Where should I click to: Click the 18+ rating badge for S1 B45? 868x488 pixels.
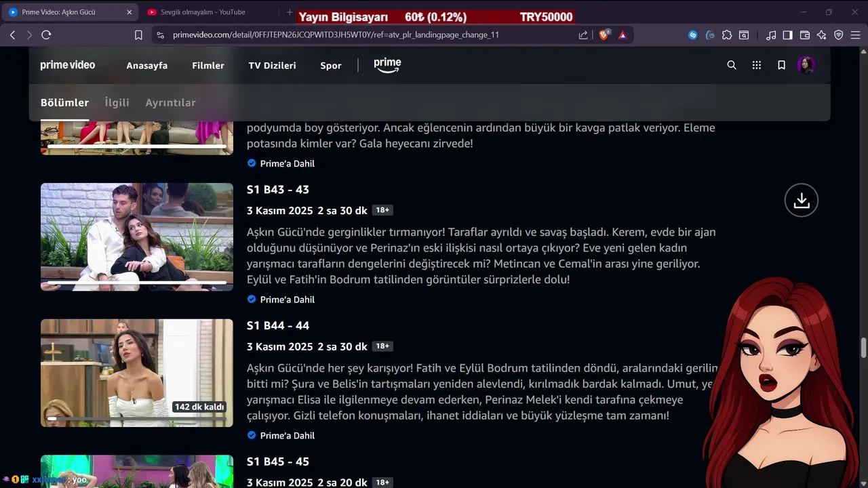point(382,483)
